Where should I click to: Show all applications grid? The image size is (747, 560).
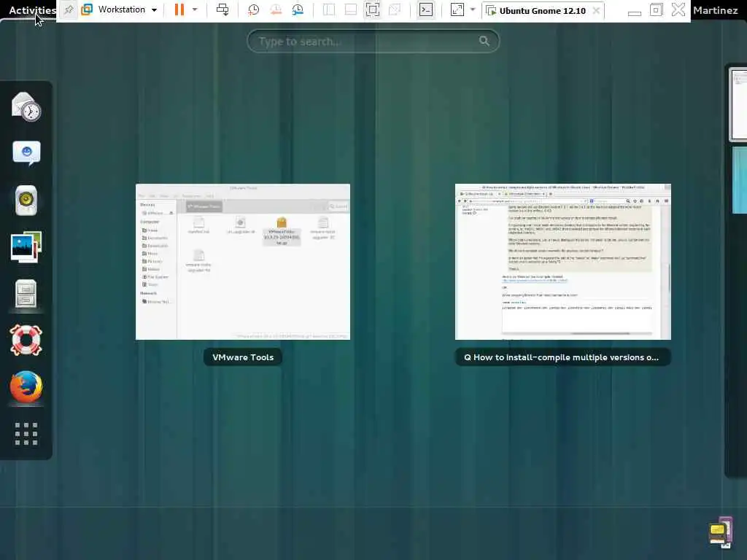[x=26, y=434]
